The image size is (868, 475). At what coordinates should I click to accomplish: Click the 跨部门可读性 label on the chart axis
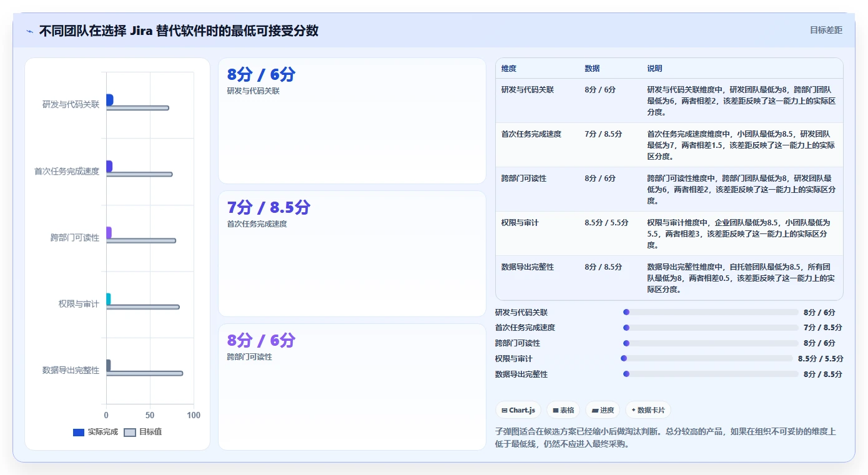click(75, 238)
